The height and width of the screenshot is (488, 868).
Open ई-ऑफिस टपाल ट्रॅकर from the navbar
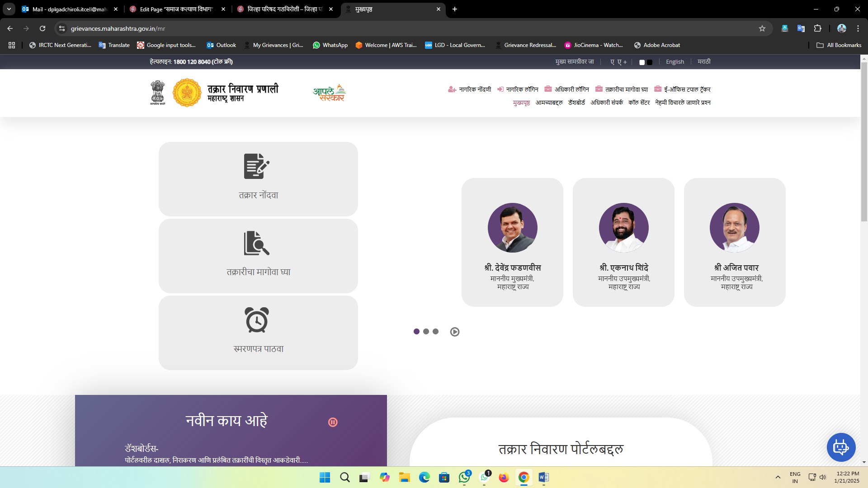pyautogui.click(x=686, y=89)
